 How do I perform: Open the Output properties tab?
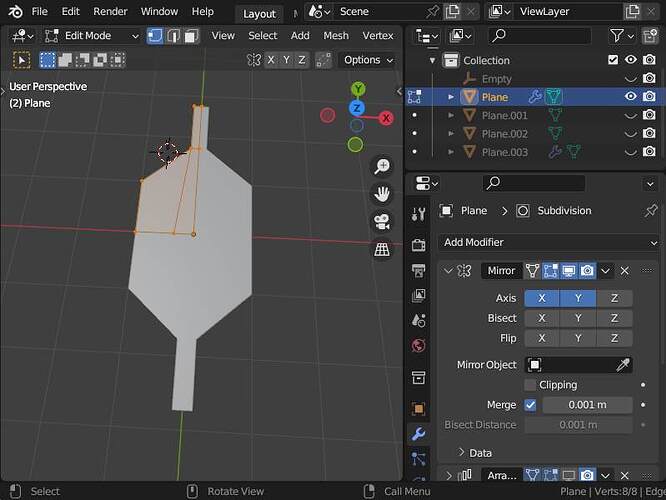(418, 270)
